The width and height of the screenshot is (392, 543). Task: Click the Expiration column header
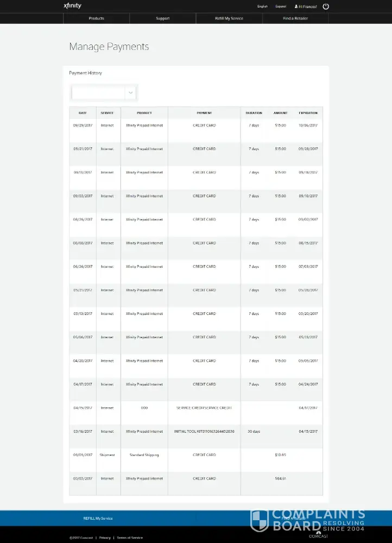pyautogui.click(x=308, y=113)
